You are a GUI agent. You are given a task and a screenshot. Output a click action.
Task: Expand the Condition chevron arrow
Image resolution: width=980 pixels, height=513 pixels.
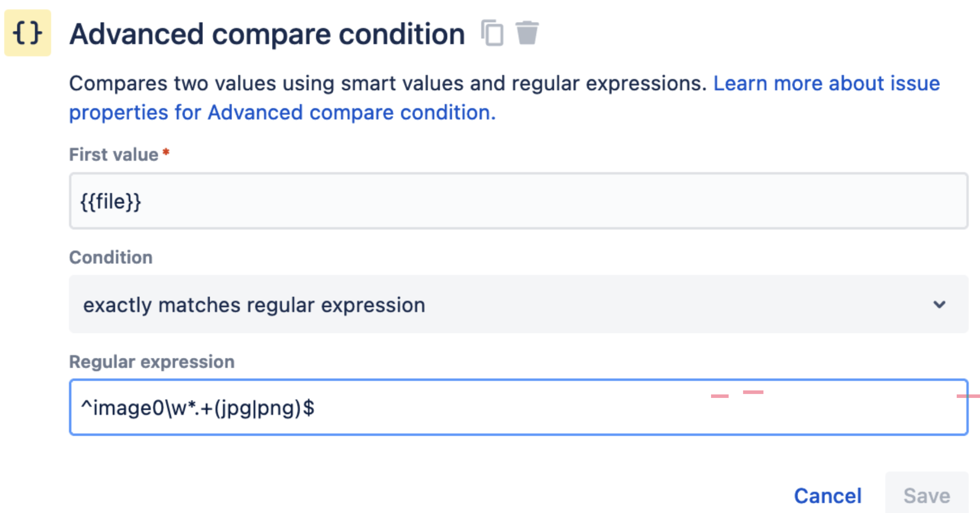click(x=940, y=304)
